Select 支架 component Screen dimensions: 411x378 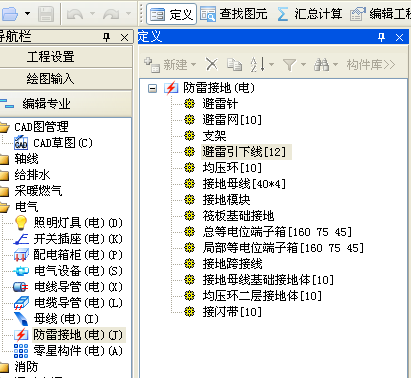[214, 136]
